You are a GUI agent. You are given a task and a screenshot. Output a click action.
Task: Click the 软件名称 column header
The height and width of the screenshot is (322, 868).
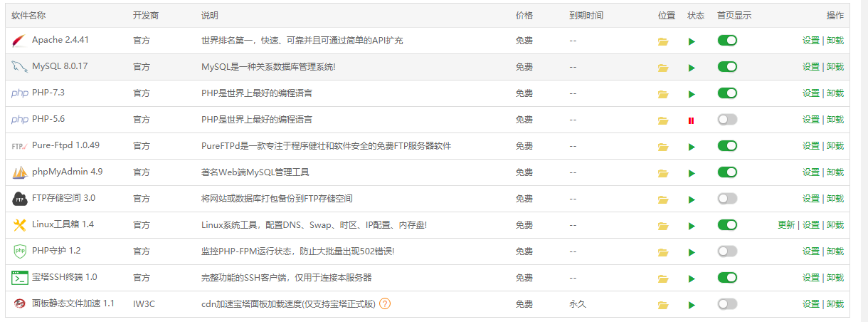[x=28, y=16]
